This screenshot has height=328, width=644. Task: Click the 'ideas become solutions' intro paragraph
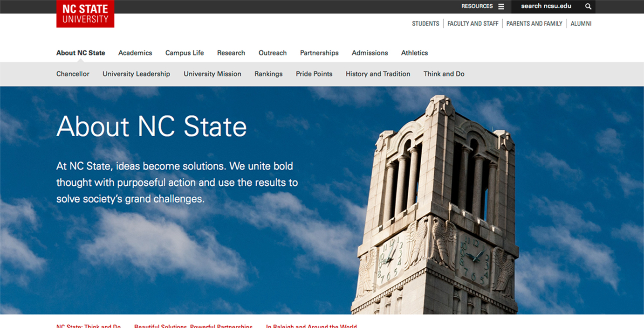tap(177, 182)
